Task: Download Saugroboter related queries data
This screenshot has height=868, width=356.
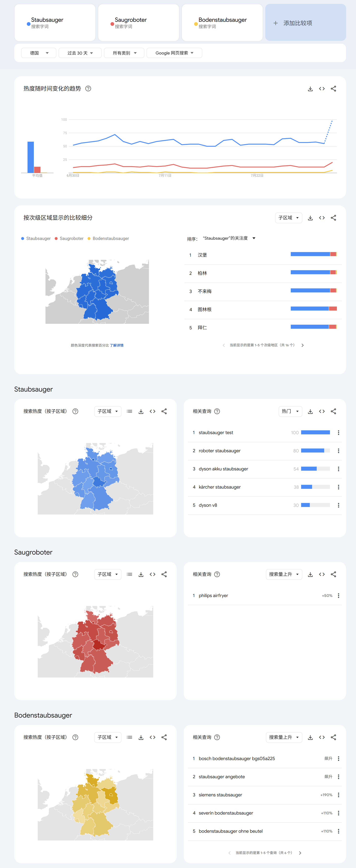Action: 310,574
